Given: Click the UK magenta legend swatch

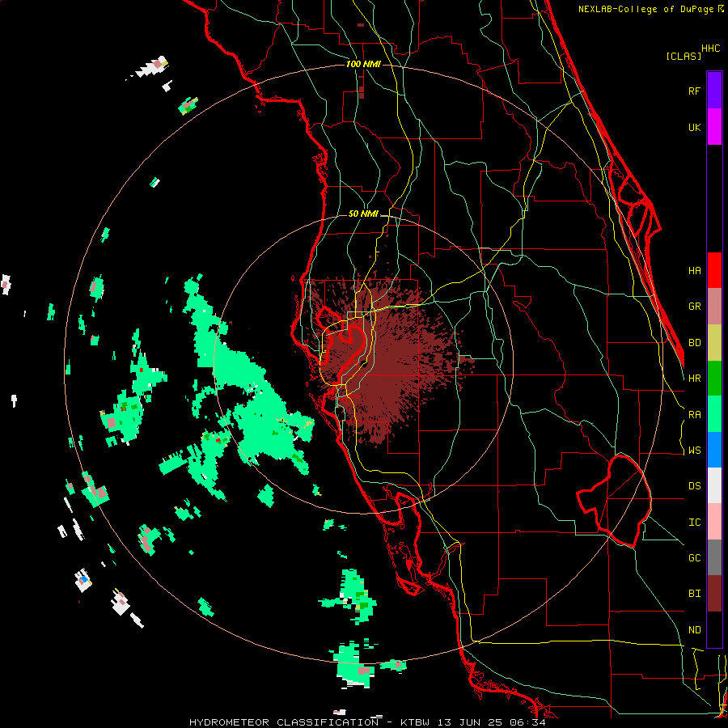Looking at the screenshot, I should pos(714,127).
